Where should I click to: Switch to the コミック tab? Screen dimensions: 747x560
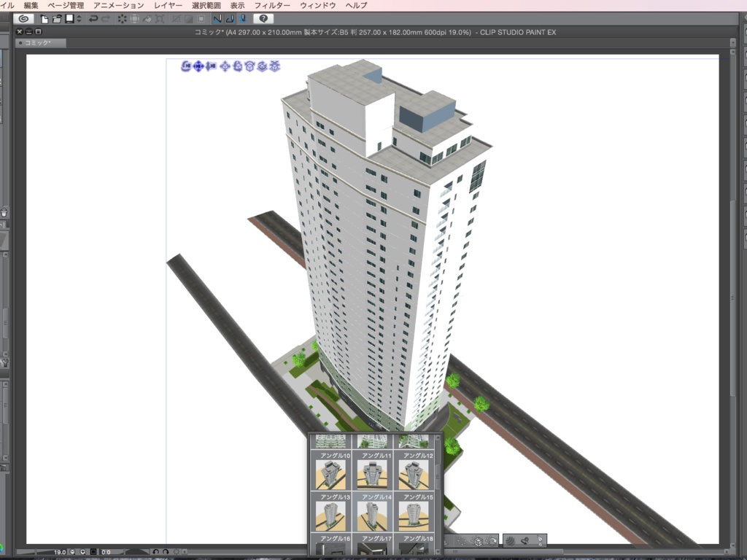[x=40, y=42]
